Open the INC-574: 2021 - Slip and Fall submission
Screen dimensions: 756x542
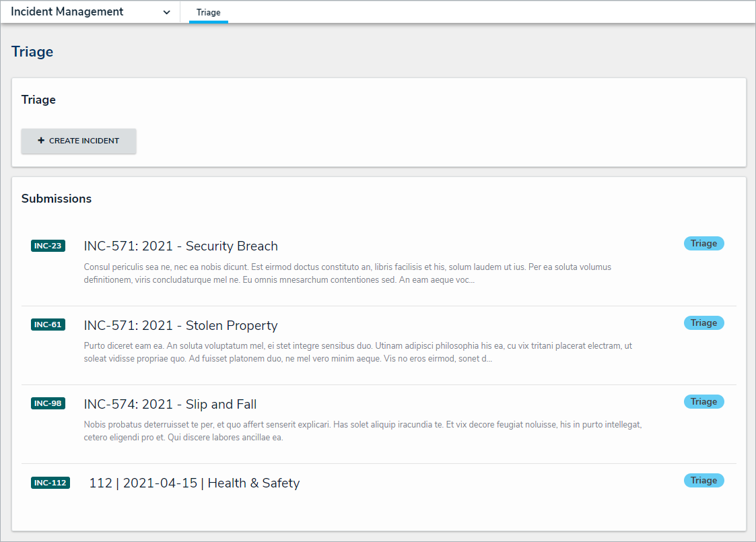click(170, 404)
